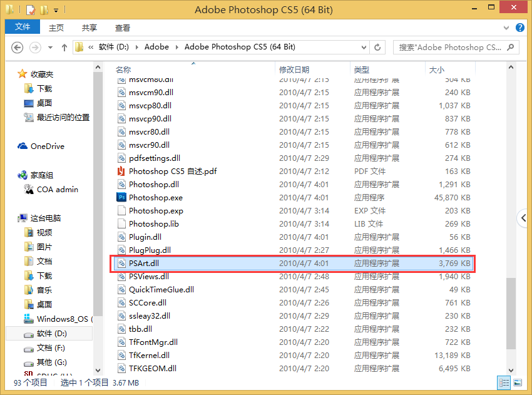
Task: Open address bar history dropdown
Action: pyautogui.click(x=364, y=47)
